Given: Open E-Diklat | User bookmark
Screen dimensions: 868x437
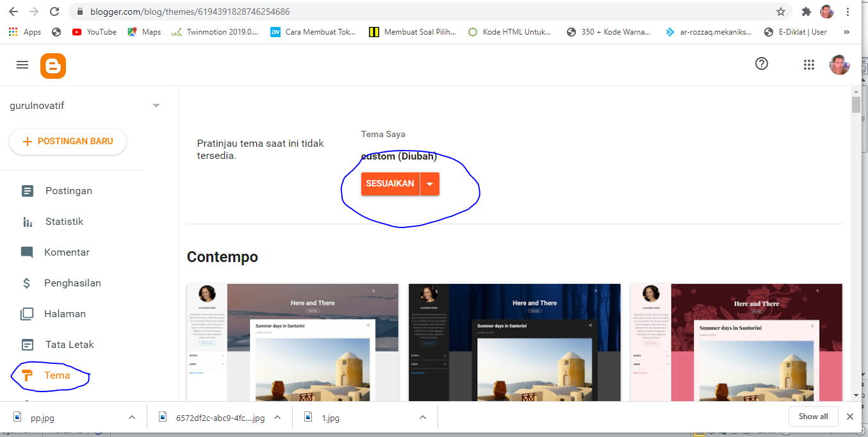Looking at the screenshot, I should point(796,31).
